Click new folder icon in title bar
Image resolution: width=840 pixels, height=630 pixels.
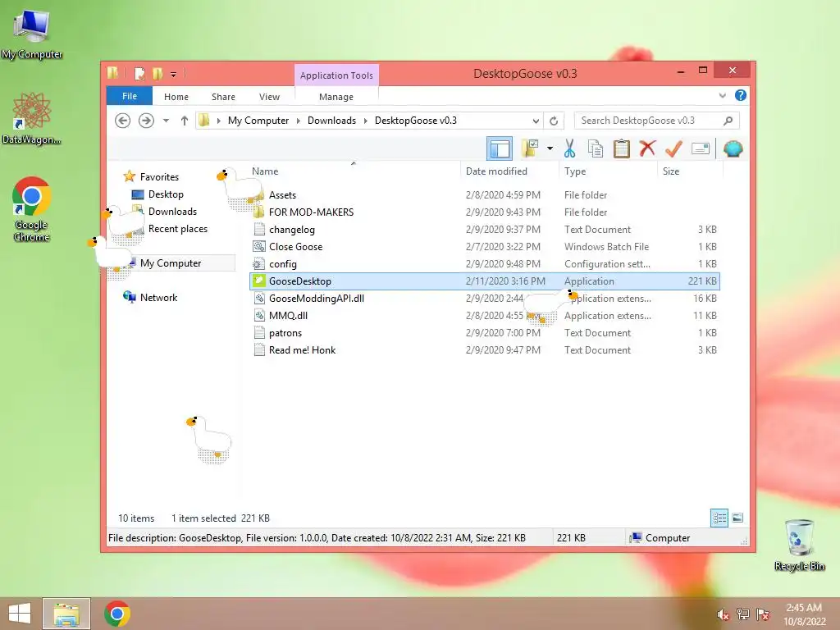(157, 74)
